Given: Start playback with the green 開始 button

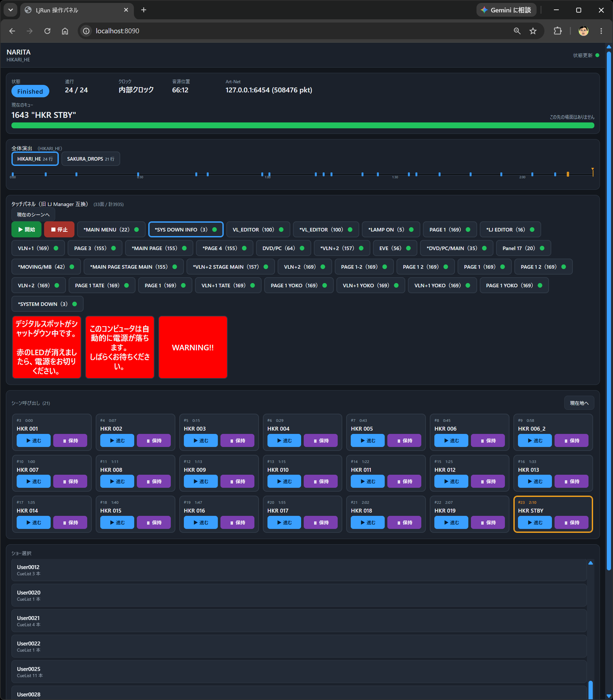Looking at the screenshot, I should [x=26, y=230].
